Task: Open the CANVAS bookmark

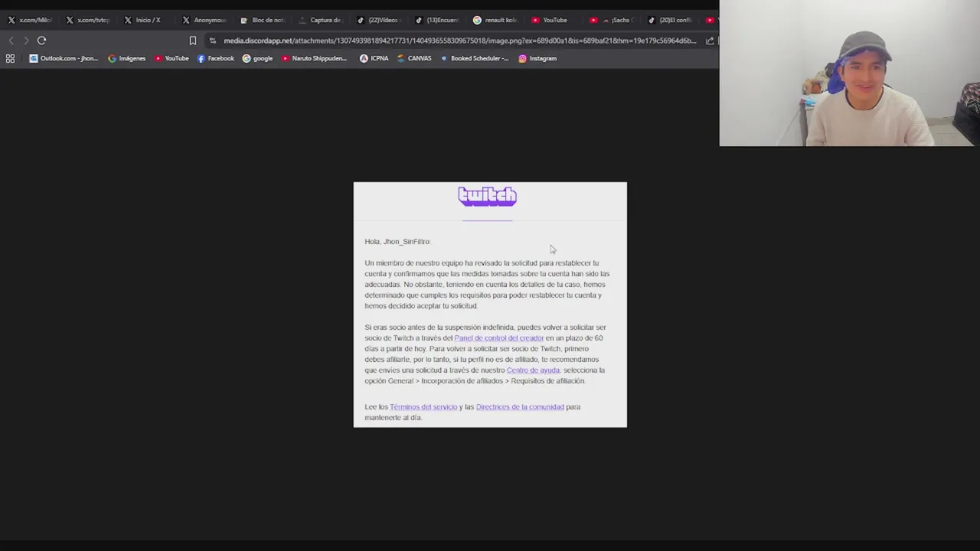Action: (x=414, y=58)
